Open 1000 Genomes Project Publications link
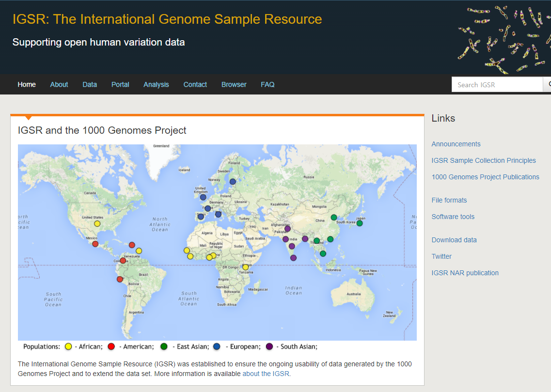 pos(485,177)
